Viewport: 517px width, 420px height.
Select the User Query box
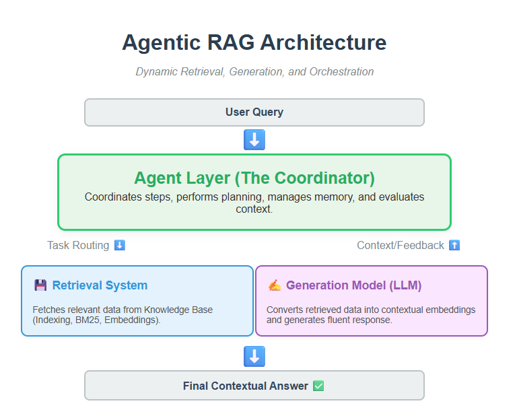pos(254,112)
